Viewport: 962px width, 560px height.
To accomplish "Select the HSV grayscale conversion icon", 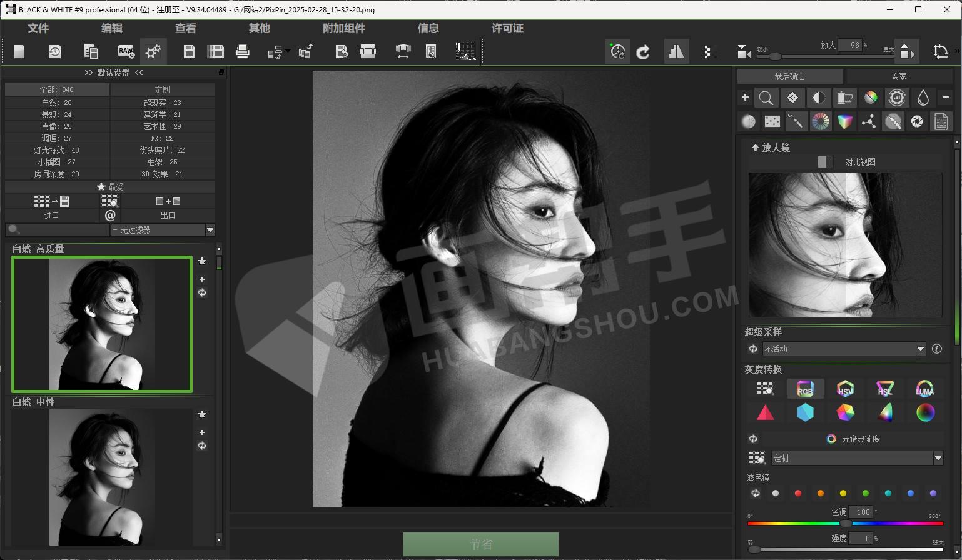I will tap(845, 389).
